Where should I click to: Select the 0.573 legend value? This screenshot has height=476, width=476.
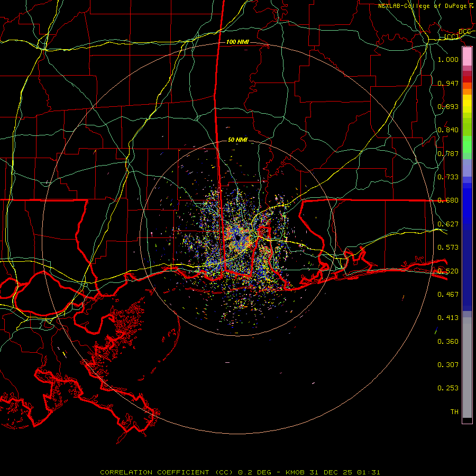pos(448,247)
